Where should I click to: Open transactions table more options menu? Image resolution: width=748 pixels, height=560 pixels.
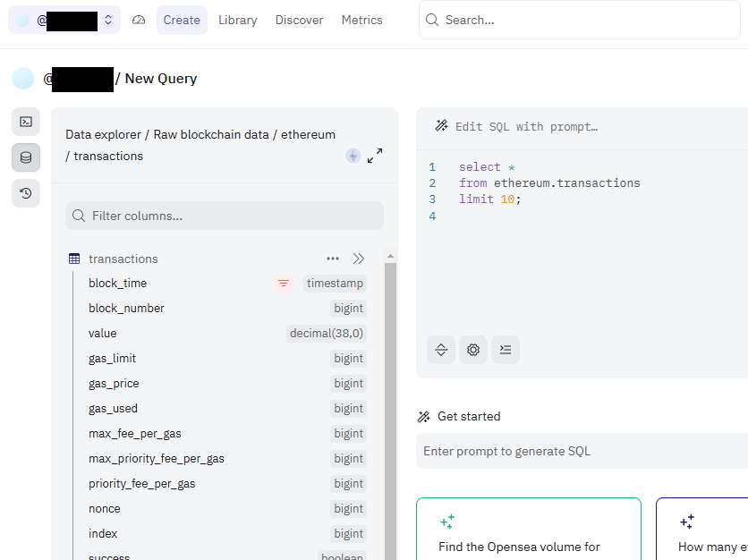click(x=333, y=259)
